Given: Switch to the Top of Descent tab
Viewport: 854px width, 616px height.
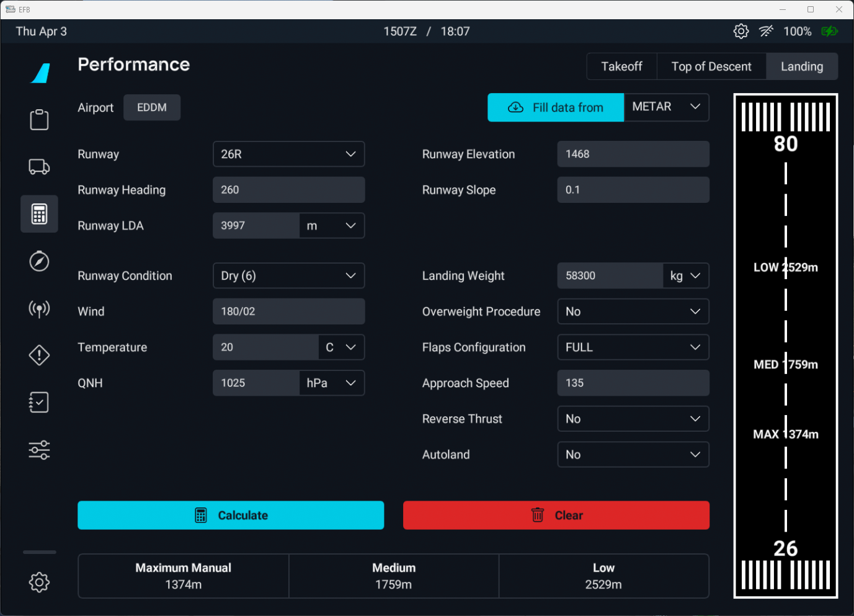Looking at the screenshot, I should [x=711, y=66].
